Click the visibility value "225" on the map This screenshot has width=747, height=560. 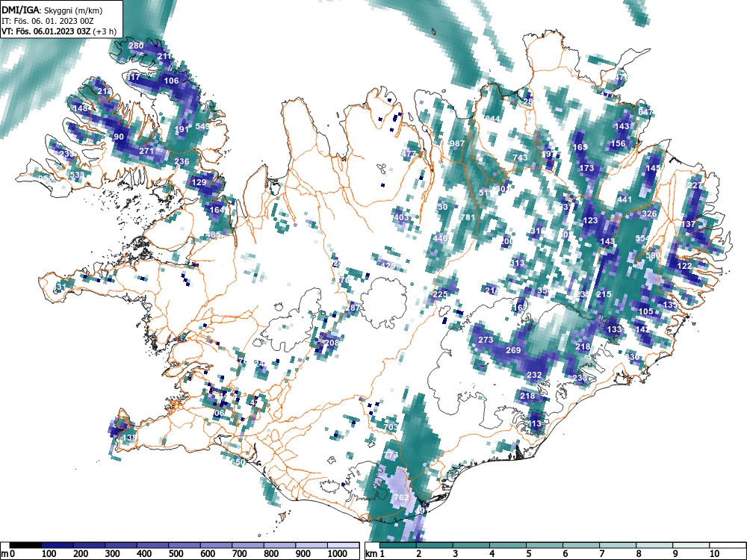(x=440, y=294)
